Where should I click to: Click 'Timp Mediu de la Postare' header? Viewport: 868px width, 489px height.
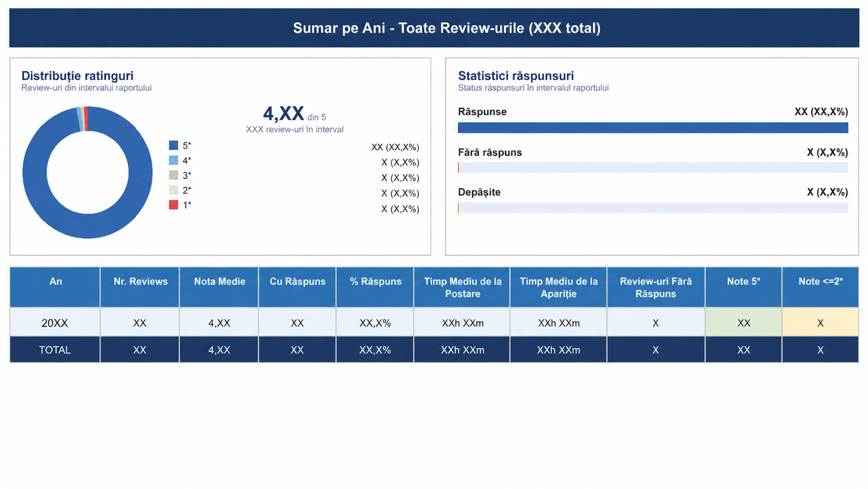463,287
